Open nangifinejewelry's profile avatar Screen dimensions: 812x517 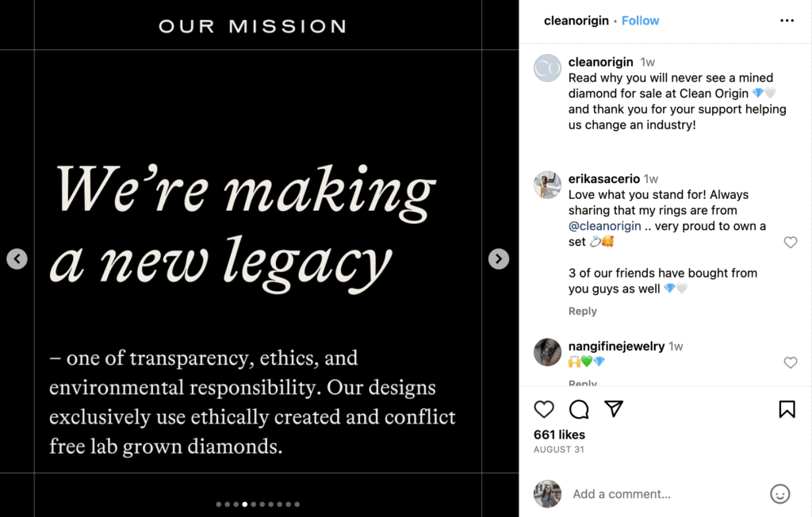pos(547,352)
